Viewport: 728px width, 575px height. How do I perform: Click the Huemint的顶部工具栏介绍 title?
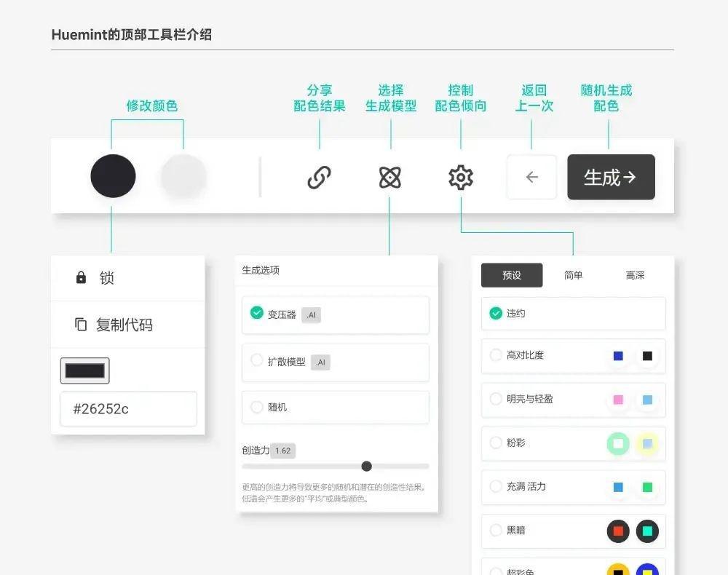131,35
